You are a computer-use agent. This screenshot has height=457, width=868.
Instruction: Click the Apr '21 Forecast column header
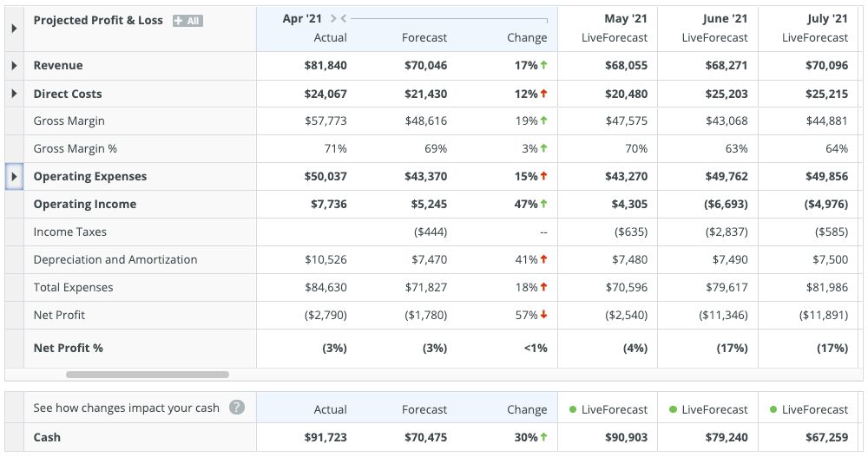coord(424,38)
